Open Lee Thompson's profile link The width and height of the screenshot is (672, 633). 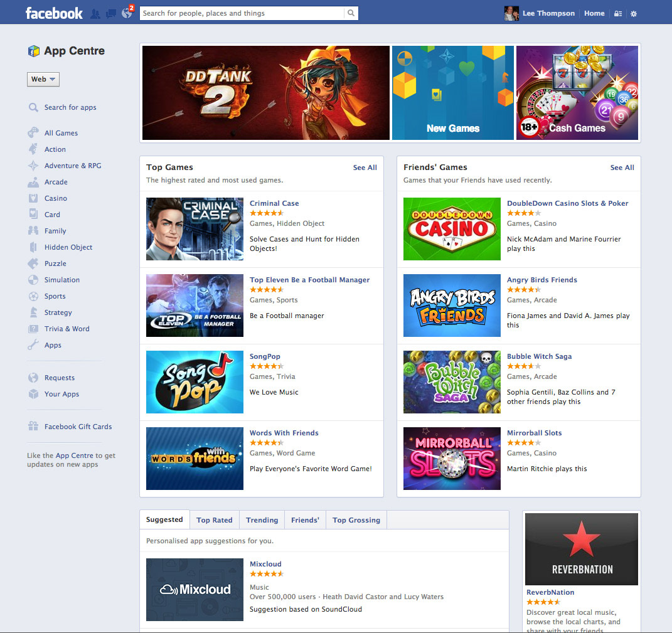click(x=548, y=13)
